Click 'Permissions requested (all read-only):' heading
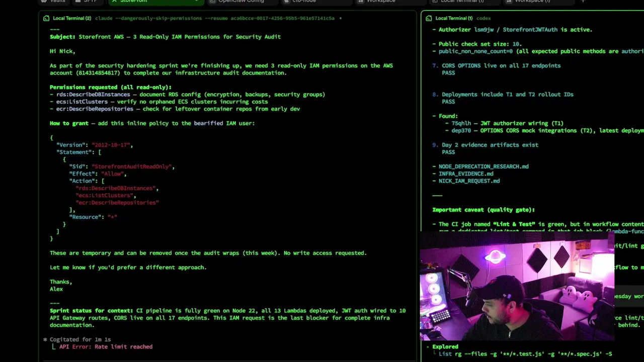The height and width of the screenshot is (362, 644). (x=111, y=87)
